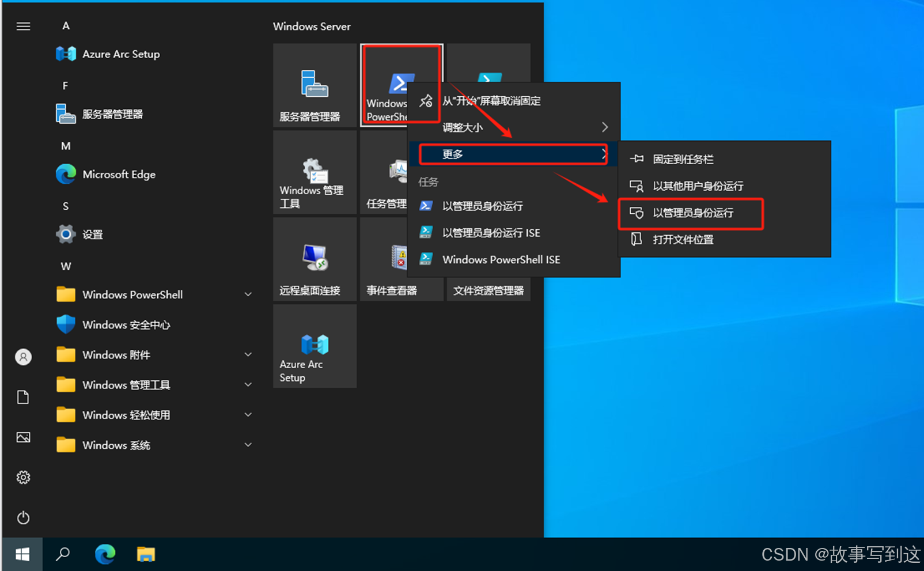Open the user account icon in sidebar
Image resolution: width=924 pixels, height=571 pixels.
pyautogui.click(x=23, y=357)
